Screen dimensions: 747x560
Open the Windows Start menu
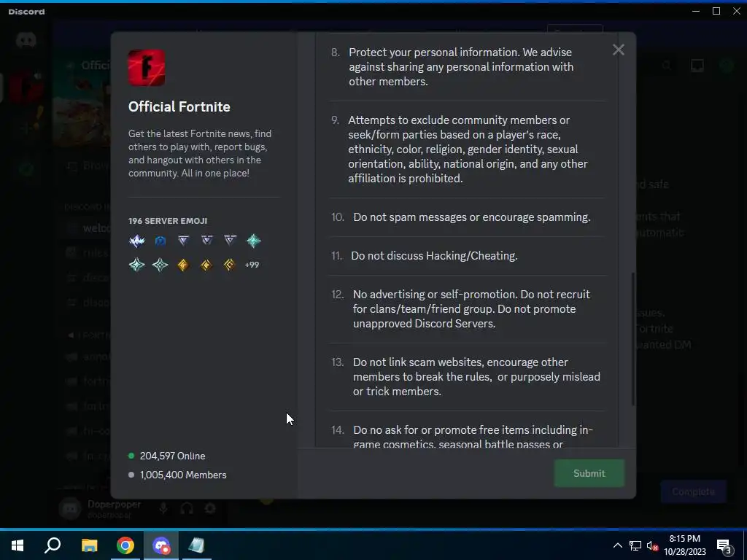[x=18, y=545]
